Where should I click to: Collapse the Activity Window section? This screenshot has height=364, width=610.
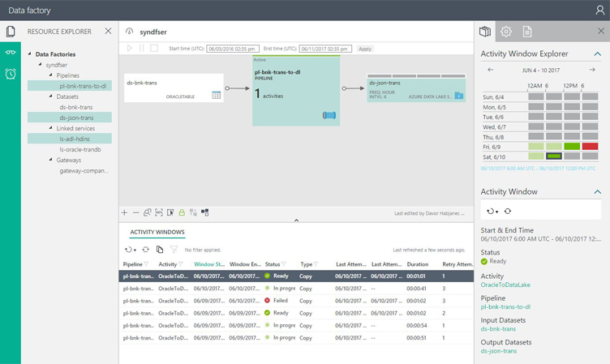coord(598,191)
